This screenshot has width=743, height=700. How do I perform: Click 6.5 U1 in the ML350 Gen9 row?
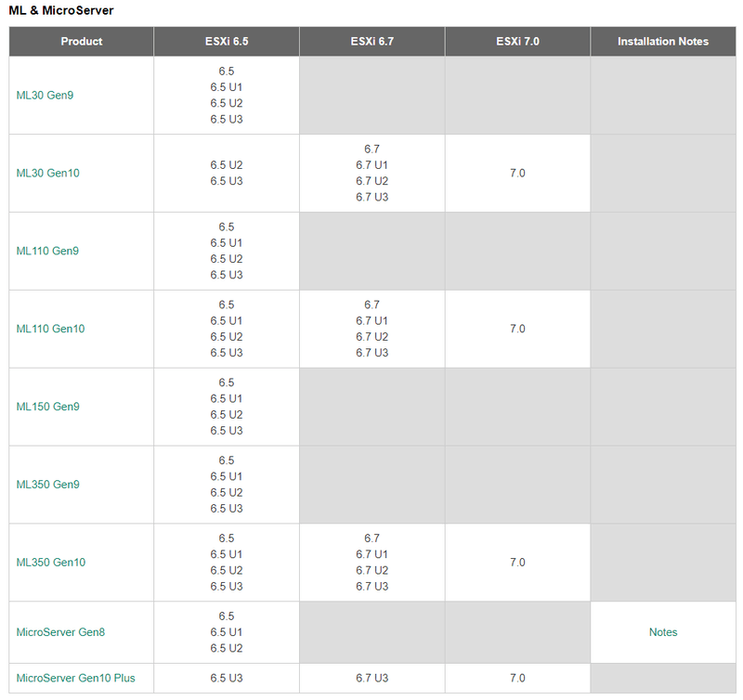point(227,476)
